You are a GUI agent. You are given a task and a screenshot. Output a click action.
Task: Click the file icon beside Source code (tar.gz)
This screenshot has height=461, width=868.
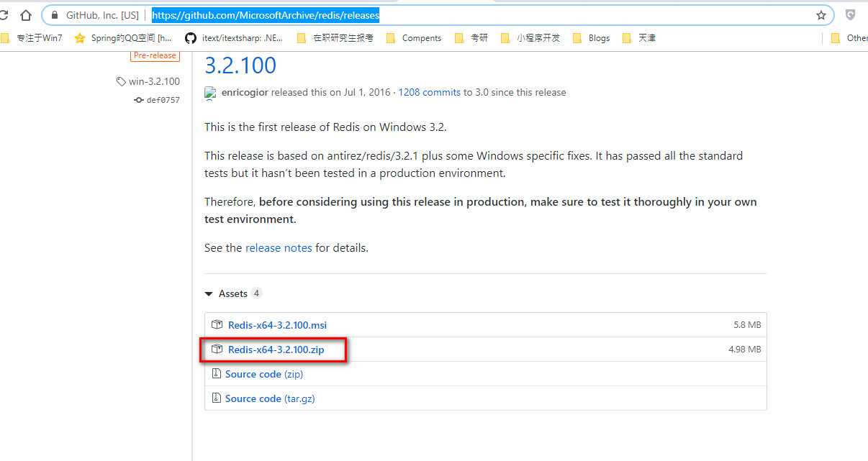pos(216,398)
